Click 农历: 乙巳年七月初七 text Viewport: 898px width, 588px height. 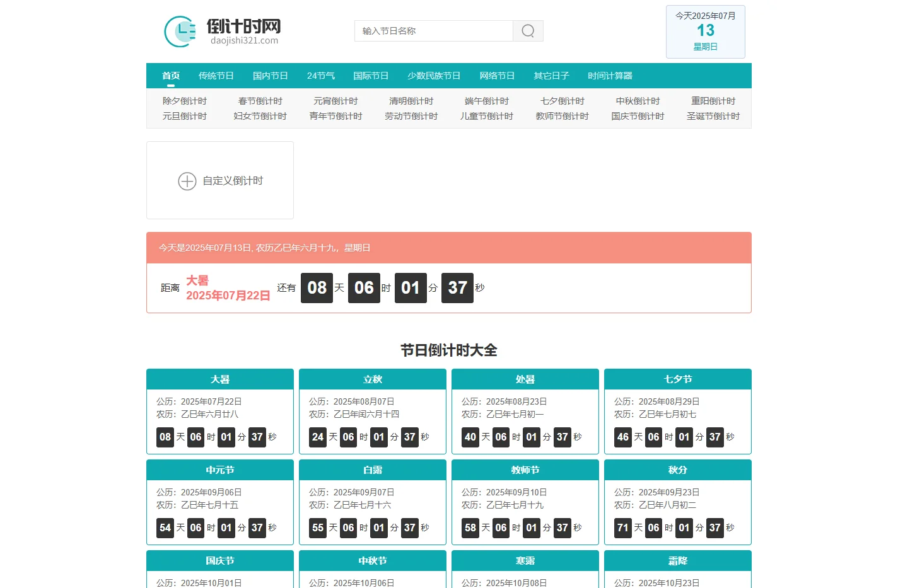655,414
